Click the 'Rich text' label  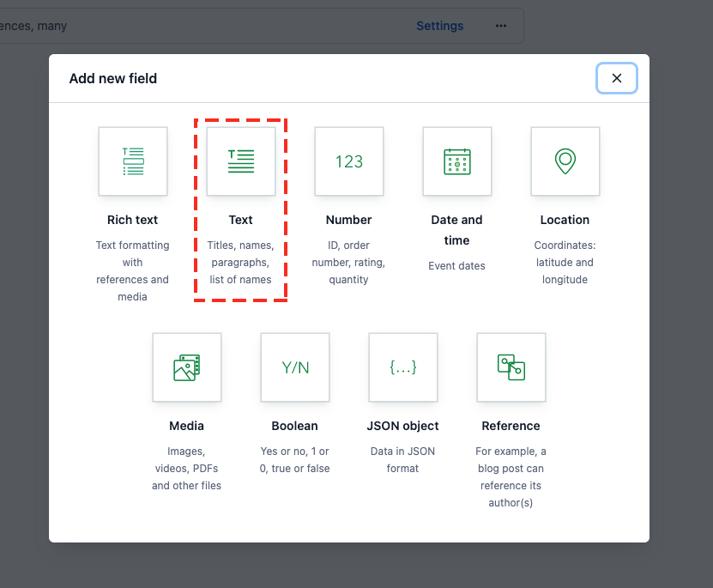tap(132, 220)
